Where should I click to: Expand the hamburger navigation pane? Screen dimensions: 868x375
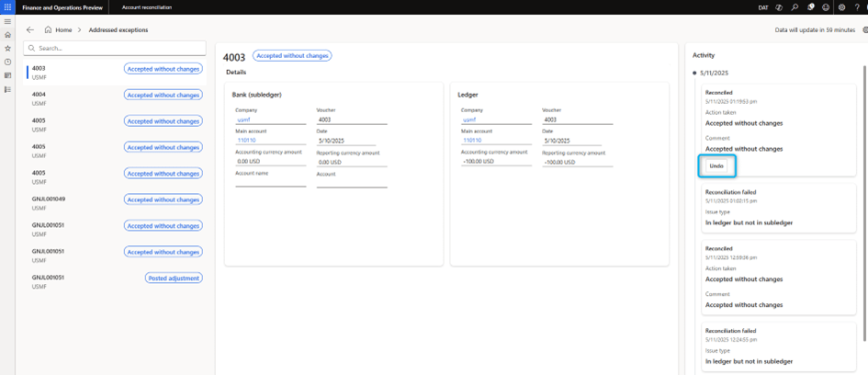pyautogui.click(x=8, y=20)
